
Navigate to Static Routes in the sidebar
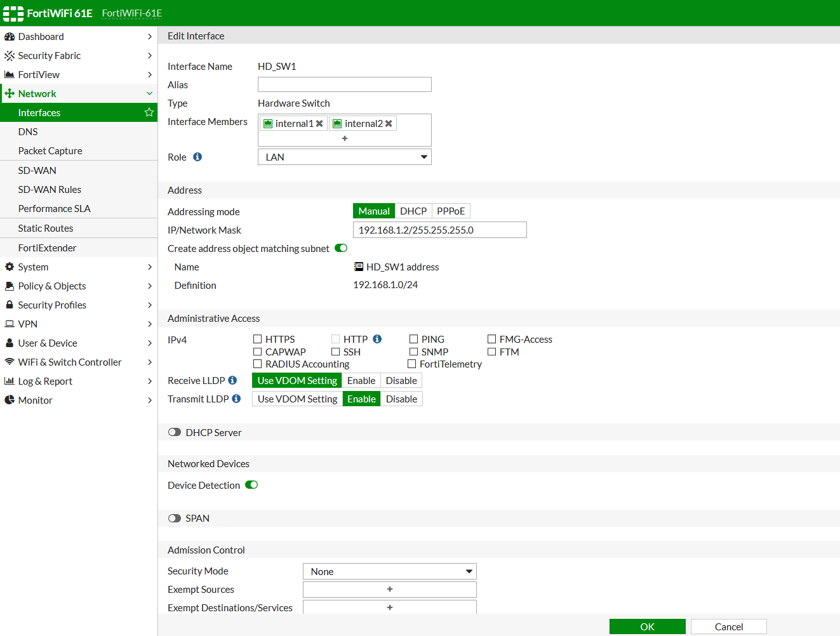tap(46, 228)
